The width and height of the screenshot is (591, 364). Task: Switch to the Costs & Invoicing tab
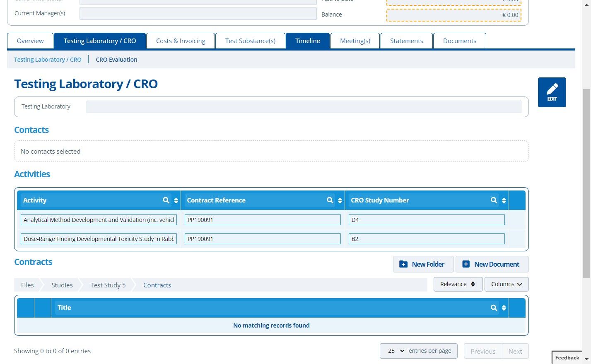[181, 41]
